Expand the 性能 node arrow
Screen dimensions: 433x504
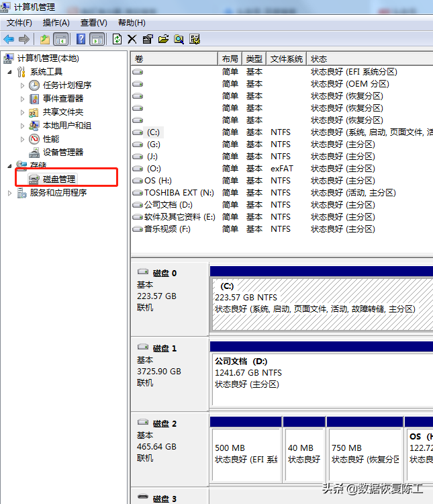[22, 139]
